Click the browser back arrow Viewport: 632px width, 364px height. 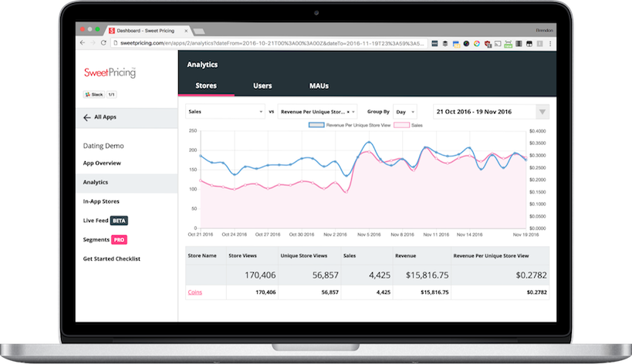tap(83, 42)
